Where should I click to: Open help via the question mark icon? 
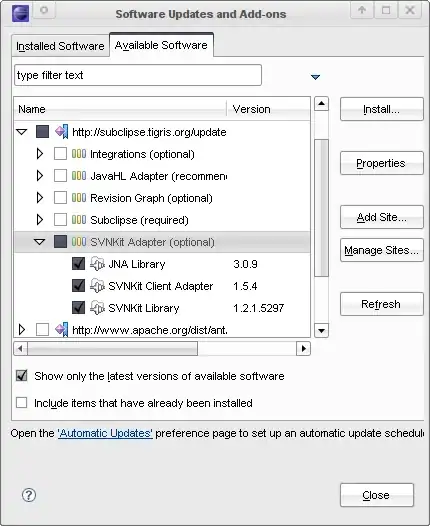[29, 495]
